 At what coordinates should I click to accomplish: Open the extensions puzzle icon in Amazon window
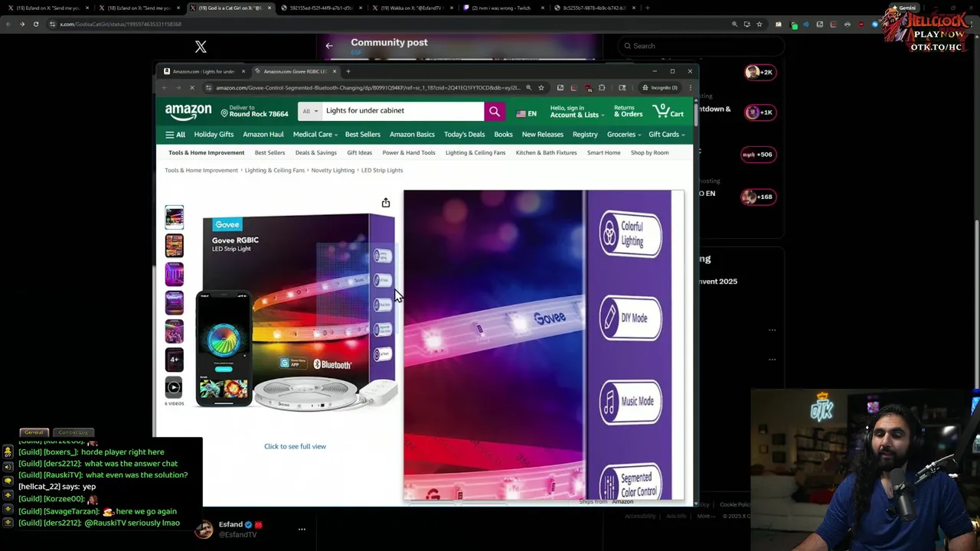coord(602,88)
